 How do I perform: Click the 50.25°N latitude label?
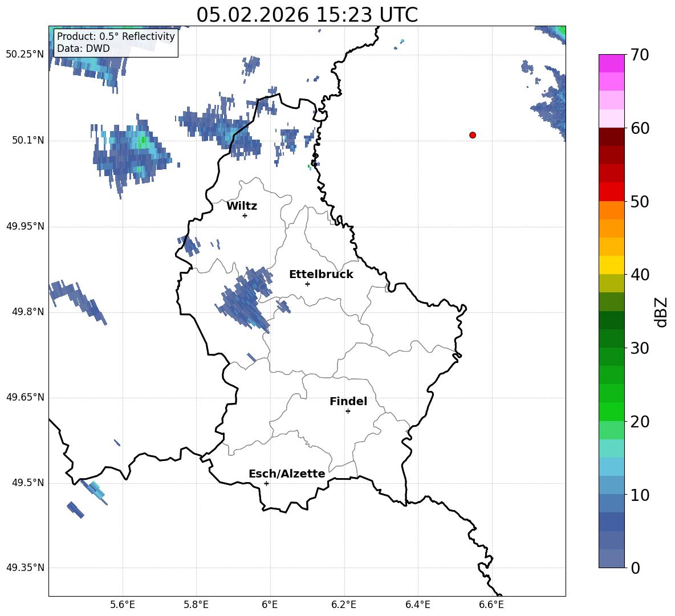(x=25, y=55)
